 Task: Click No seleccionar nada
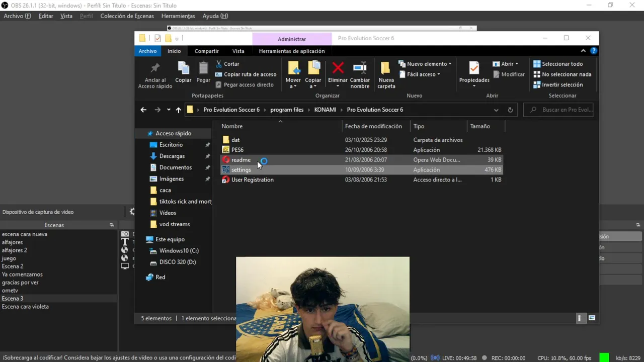coord(562,74)
